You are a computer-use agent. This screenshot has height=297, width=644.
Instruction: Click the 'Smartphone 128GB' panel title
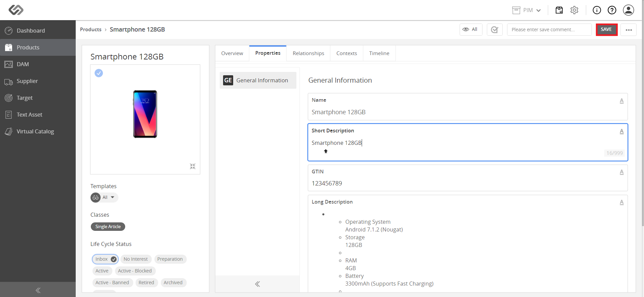pos(127,56)
